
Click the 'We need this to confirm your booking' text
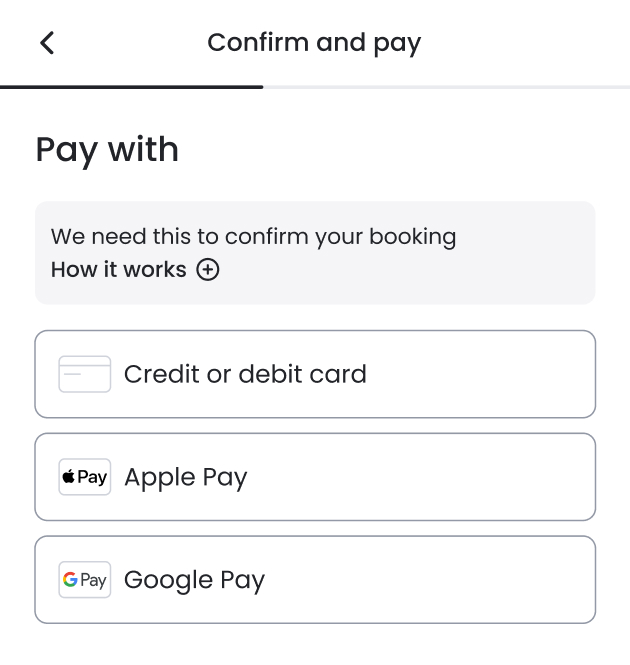click(x=253, y=237)
